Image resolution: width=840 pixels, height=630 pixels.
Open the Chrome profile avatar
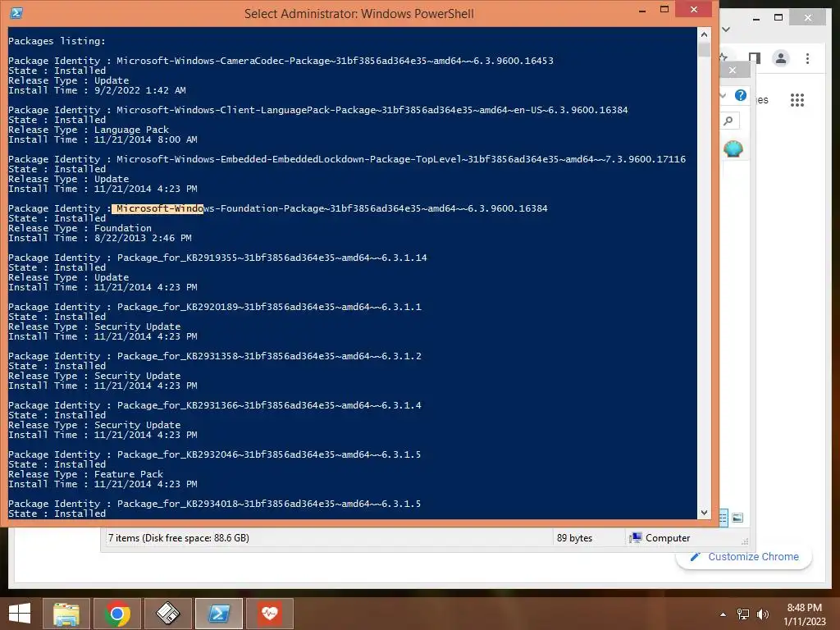pos(781,58)
